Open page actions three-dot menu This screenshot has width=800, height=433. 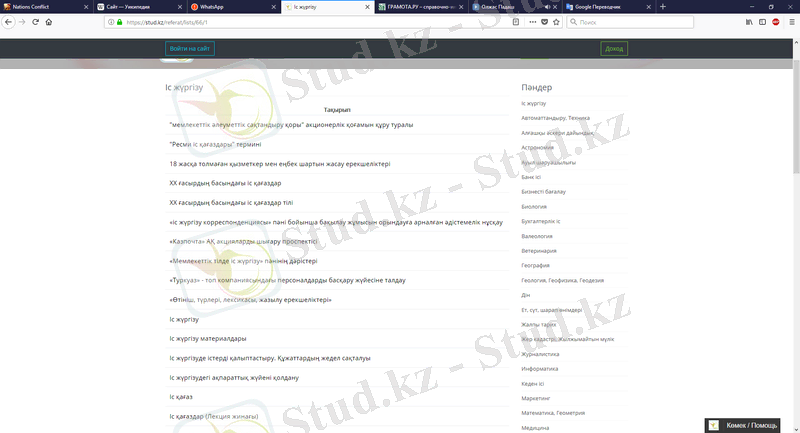pyautogui.click(x=531, y=21)
